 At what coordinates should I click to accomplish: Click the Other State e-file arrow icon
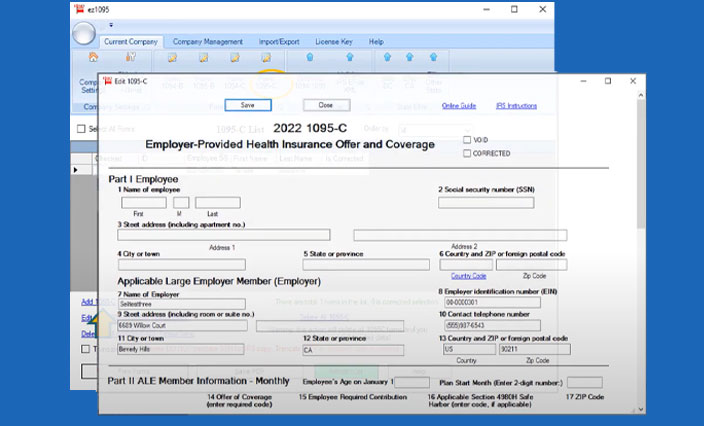click(433, 57)
